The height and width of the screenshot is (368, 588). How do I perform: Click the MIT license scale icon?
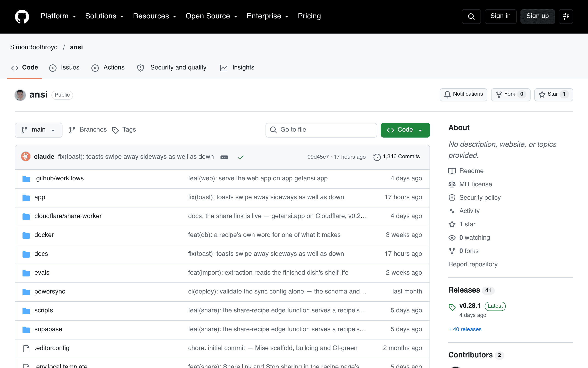(452, 184)
